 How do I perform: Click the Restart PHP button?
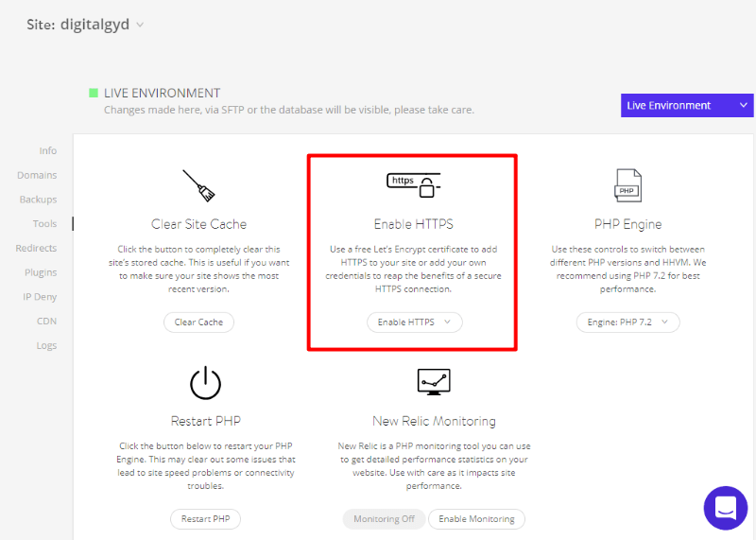click(205, 519)
